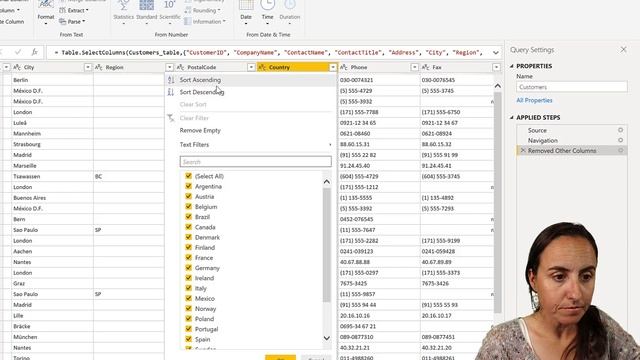Open the Fax column filter dropdown

[496, 67]
